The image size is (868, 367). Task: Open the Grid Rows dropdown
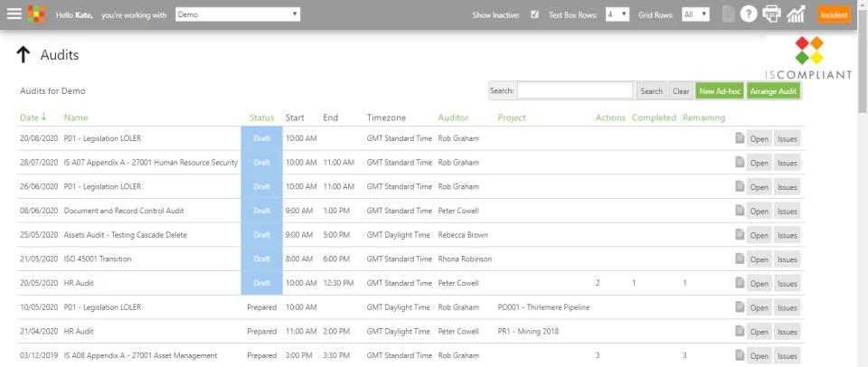tap(695, 14)
